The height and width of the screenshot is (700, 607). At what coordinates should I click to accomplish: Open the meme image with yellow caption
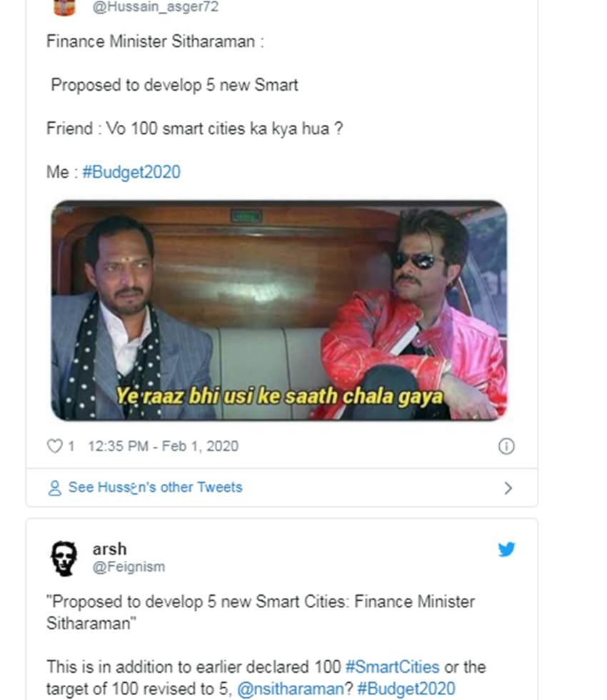coord(279,310)
